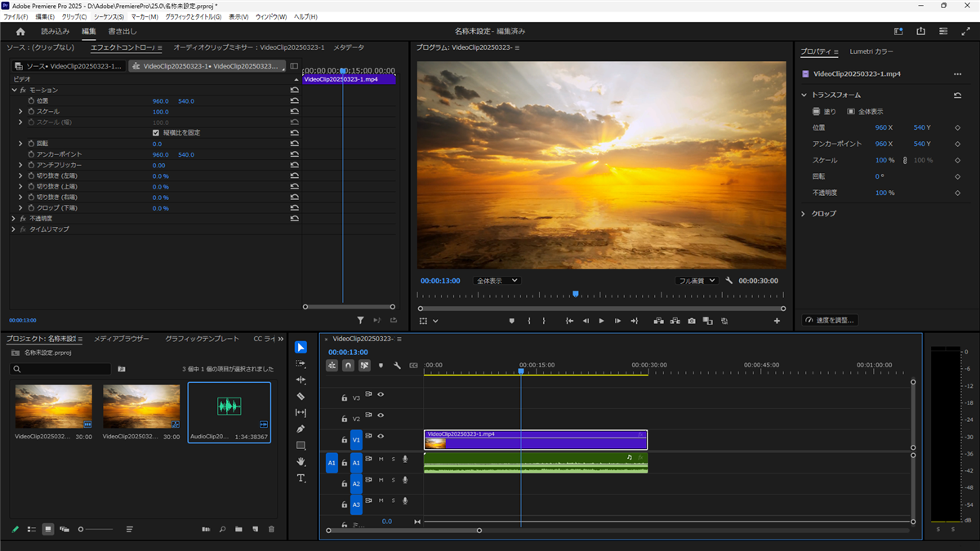
Task: Open the シーケンス menu
Action: pyautogui.click(x=109, y=16)
